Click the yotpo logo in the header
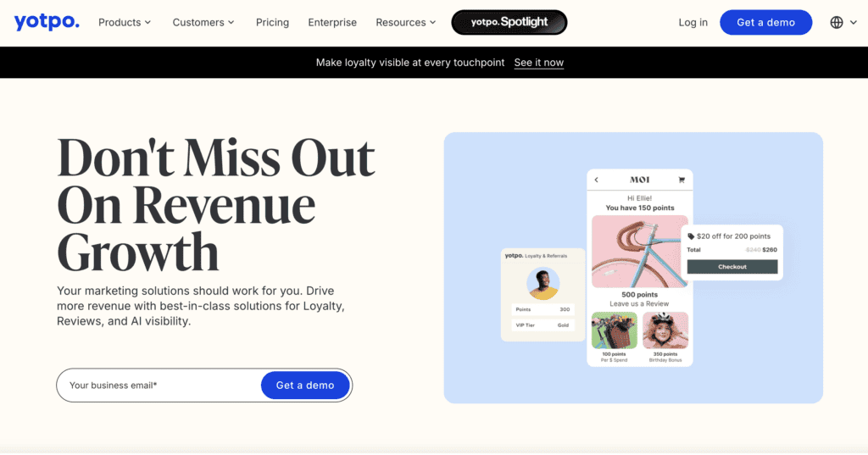Screen dimensions: 868x455 click(x=47, y=21)
